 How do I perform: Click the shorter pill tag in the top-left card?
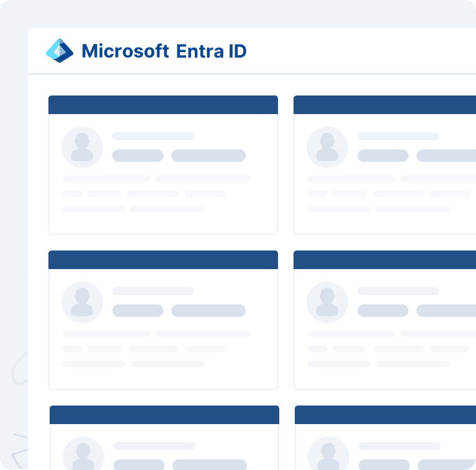[x=137, y=156]
